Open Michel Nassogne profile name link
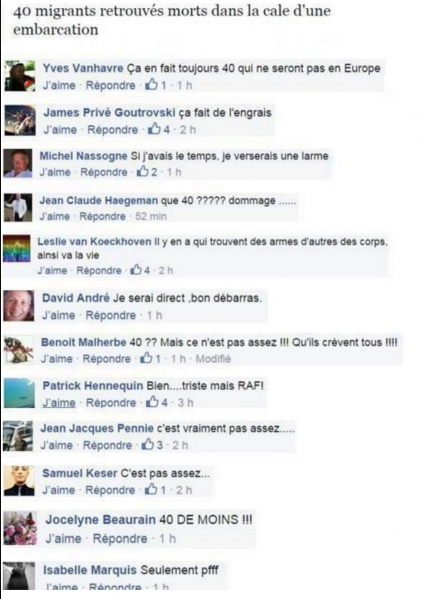The image size is (422, 599). click(x=83, y=156)
